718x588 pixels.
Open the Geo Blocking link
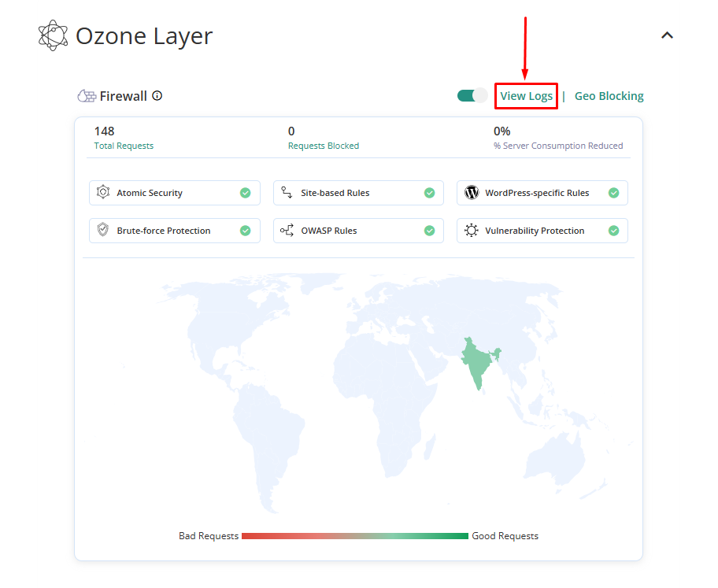click(x=609, y=96)
